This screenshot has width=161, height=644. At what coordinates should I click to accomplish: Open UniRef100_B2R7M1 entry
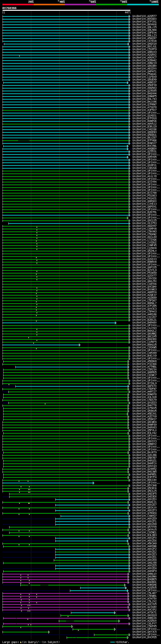pyautogui.click(x=144, y=212)
